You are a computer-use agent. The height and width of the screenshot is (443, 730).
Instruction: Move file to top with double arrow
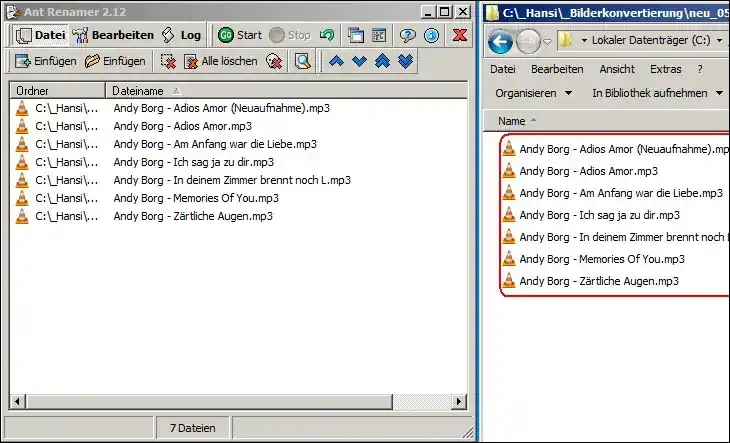point(382,61)
